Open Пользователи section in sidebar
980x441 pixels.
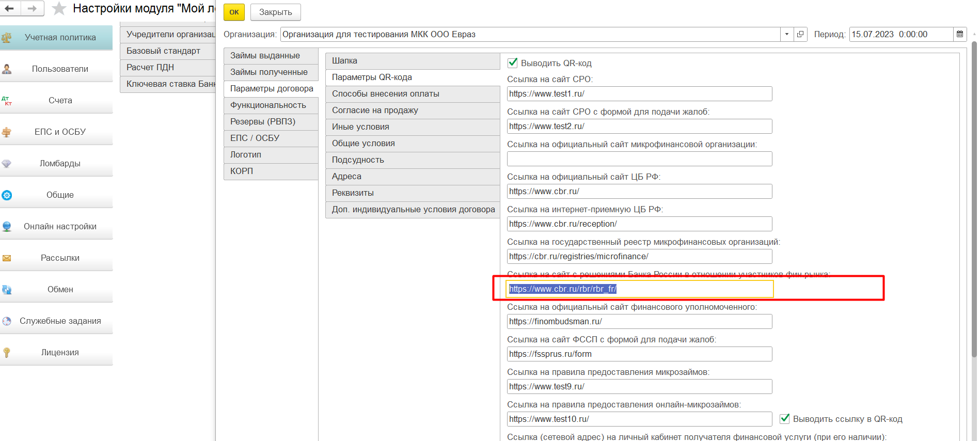click(56, 69)
